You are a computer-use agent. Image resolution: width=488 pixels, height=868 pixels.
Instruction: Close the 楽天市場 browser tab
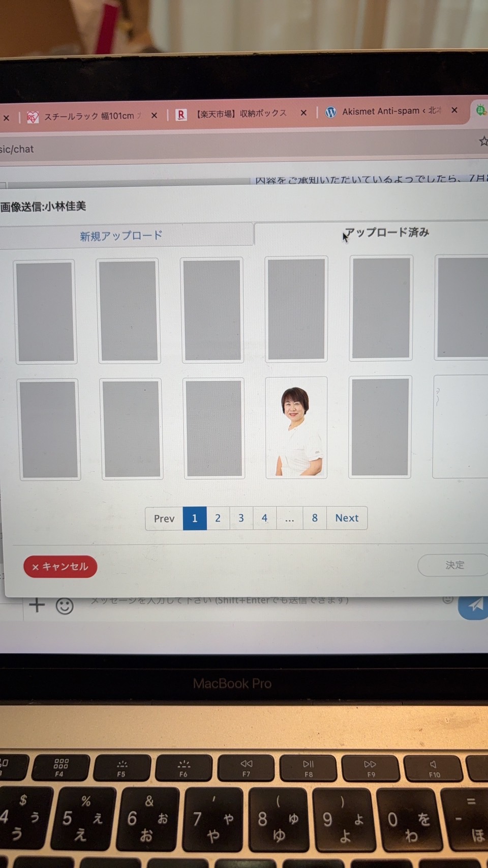[303, 113]
